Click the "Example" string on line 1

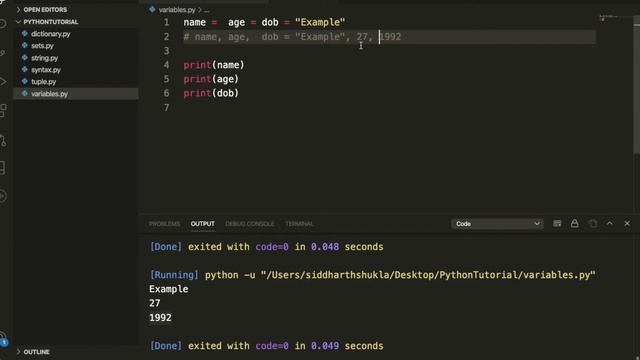[320, 22]
